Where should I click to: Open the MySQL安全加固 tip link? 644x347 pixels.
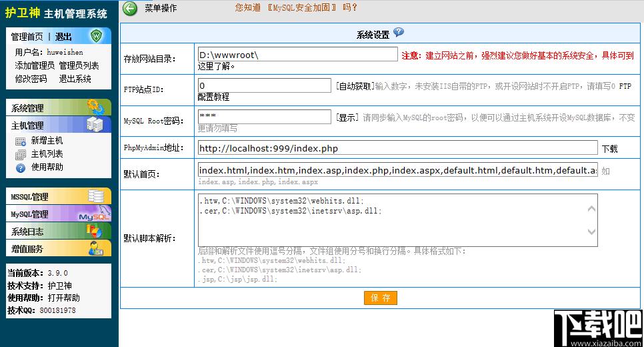click(x=301, y=7)
